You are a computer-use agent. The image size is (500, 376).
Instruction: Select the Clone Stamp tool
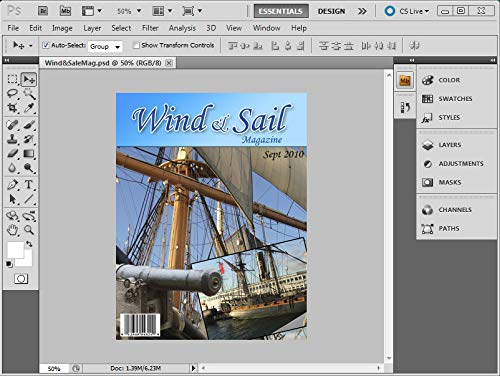[12, 139]
